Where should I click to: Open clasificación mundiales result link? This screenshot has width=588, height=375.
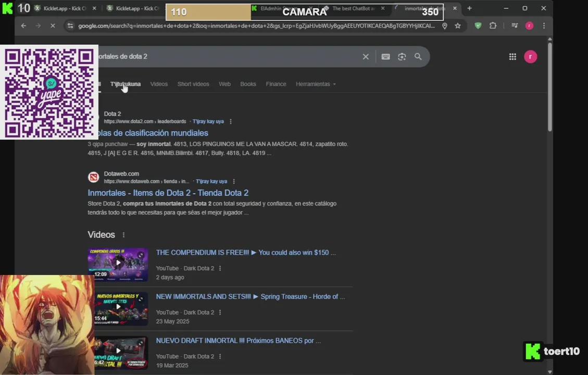[x=153, y=133]
